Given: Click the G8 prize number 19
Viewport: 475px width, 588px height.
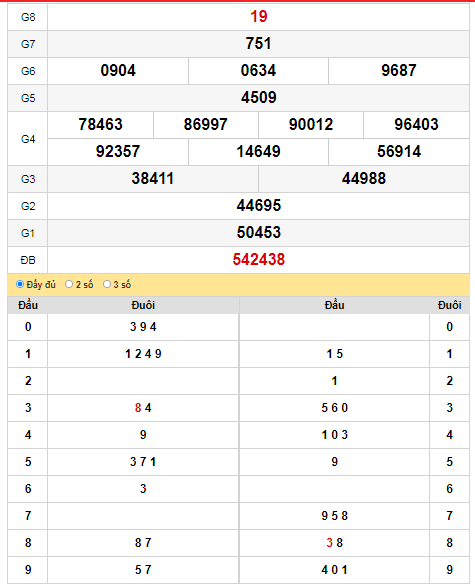Looking at the screenshot, I should click(x=259, y=16).
